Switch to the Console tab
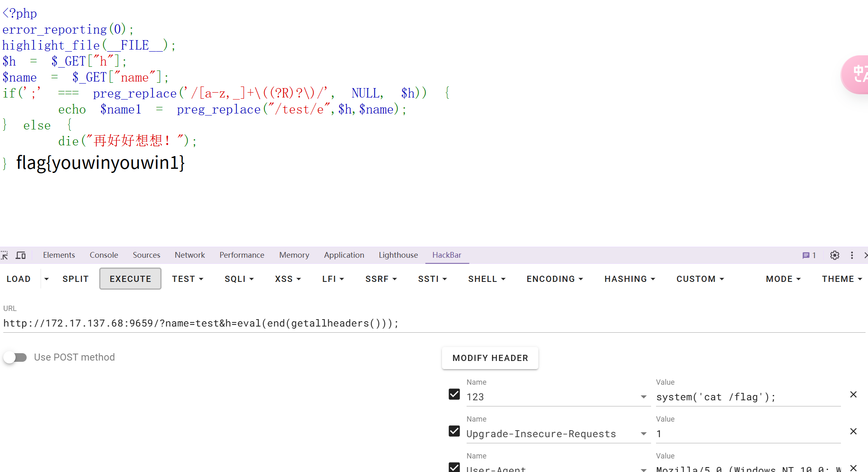 coord(104,255)
